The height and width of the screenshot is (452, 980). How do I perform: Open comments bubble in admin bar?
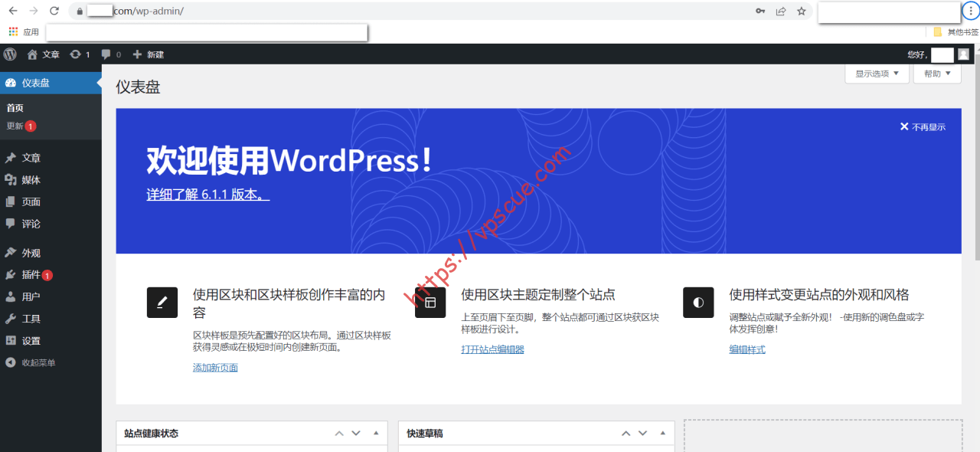click(x=111, y=54)
